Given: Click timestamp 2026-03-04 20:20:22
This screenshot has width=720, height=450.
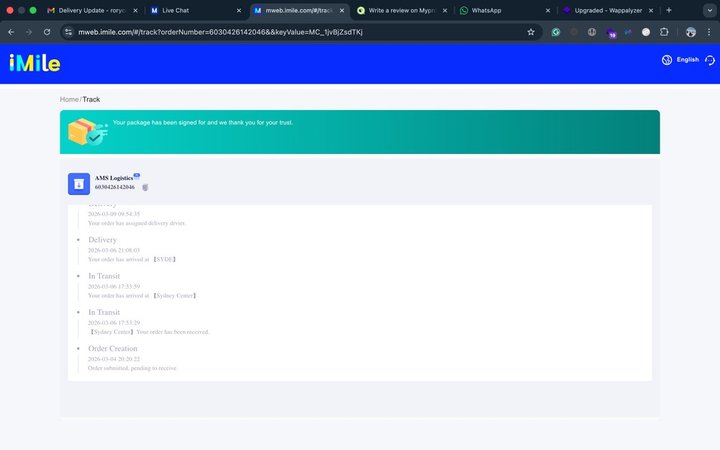Looking at the screenshot, I should point(114,359).
